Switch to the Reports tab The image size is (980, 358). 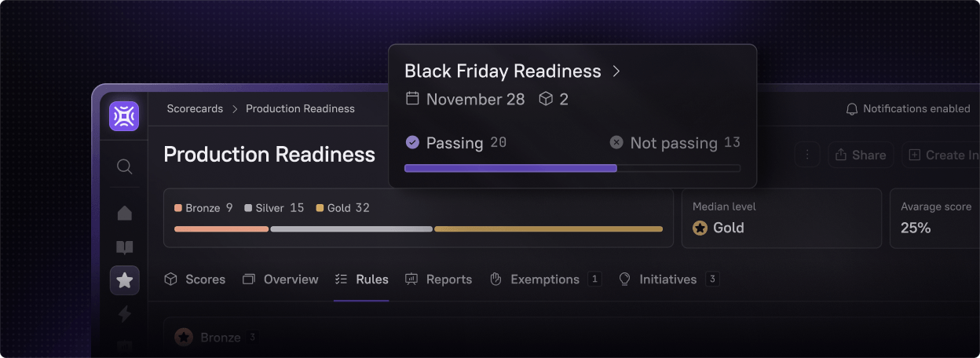pyautogui.click(x=438, y=279)
